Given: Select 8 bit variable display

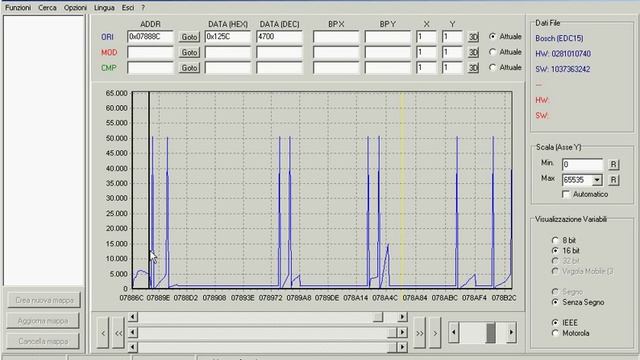Looking at the screenshot, I should click(x=555, y=240).
